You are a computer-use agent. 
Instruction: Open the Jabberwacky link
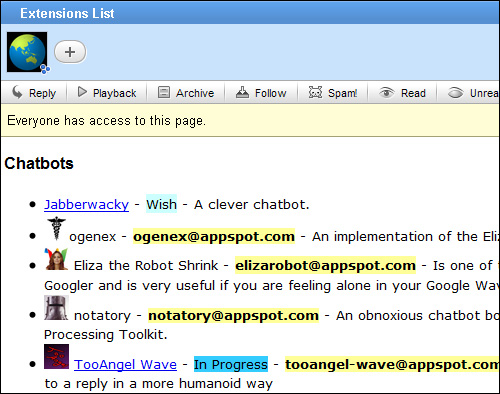[x=87, y=205]
